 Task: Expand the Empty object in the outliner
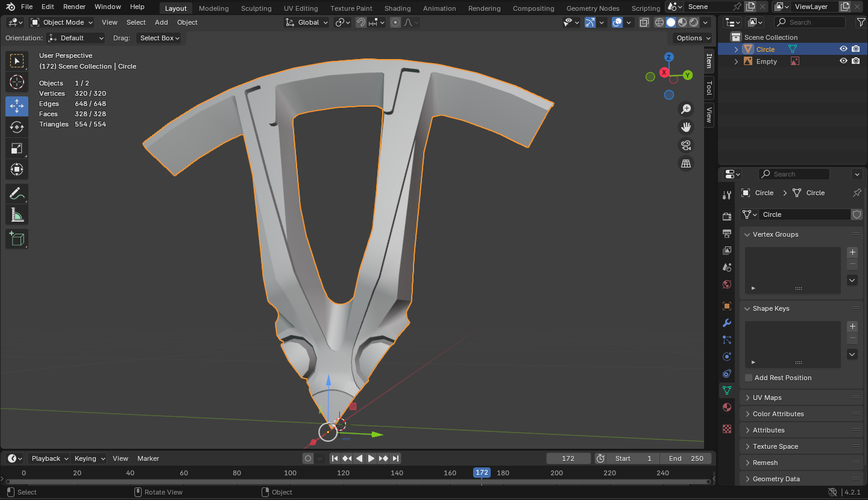(736, 61)
